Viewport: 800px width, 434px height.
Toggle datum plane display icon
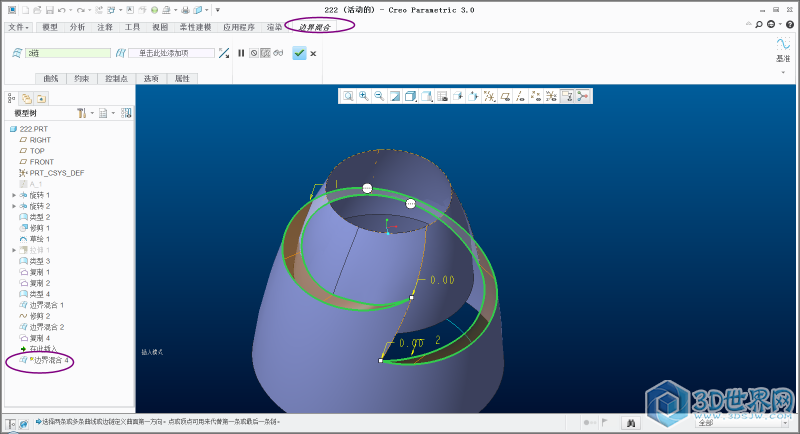coord(505,96)
